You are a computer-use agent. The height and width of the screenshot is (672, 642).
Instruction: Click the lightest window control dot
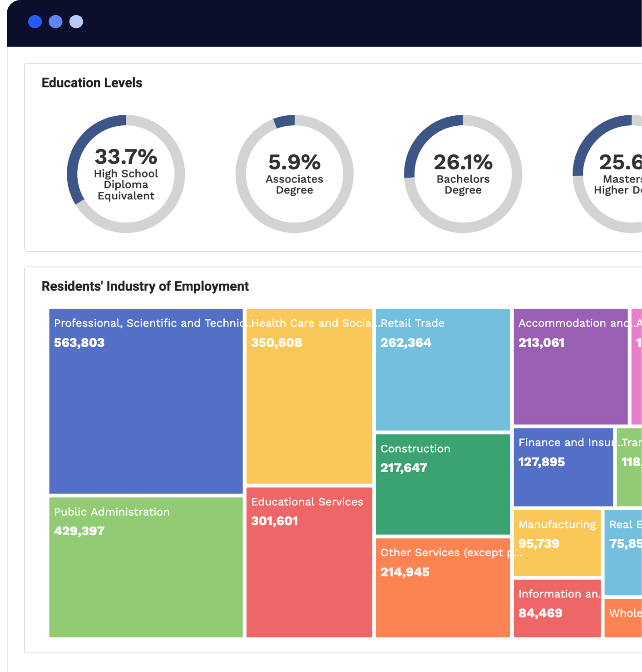click(x=76, y=22)
